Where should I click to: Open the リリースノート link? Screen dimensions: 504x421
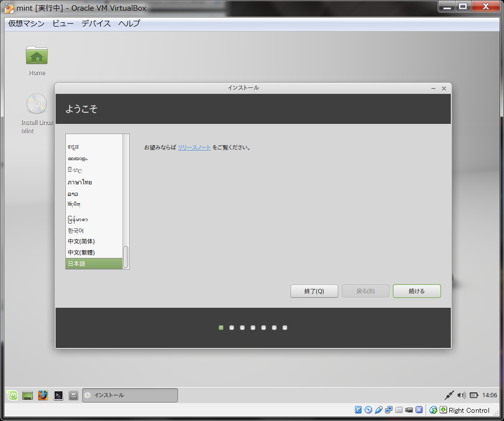[194, 148]
